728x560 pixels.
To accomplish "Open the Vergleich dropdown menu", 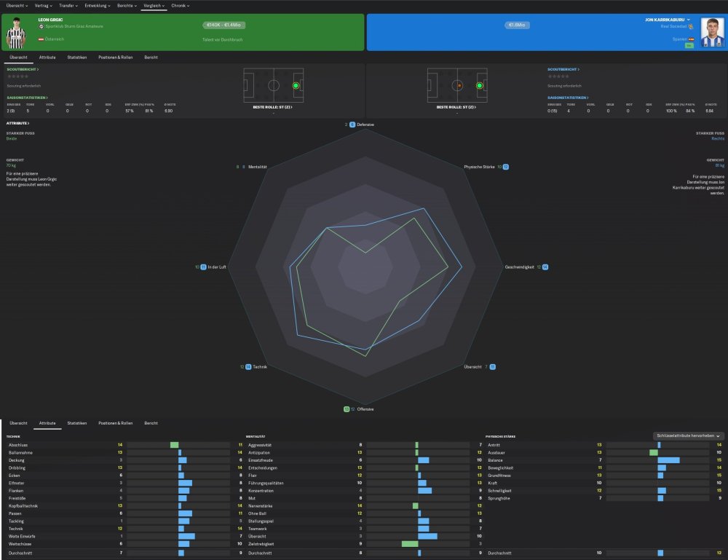I will 153,5.
